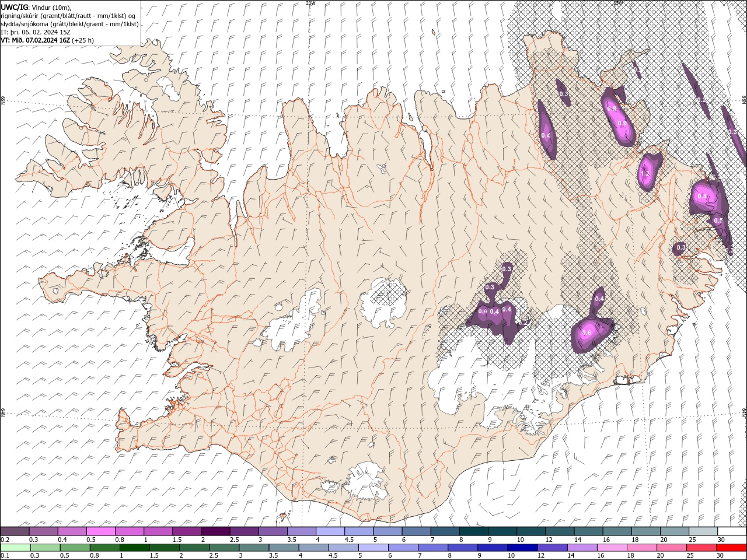747x560 pixels.
Task: Pick the white 30 swatch ending the upper legend row
Action: (x=732, y=531)
